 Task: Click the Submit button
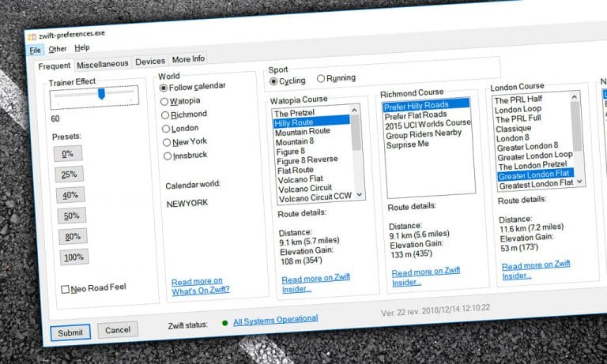[x=70, y=332]
